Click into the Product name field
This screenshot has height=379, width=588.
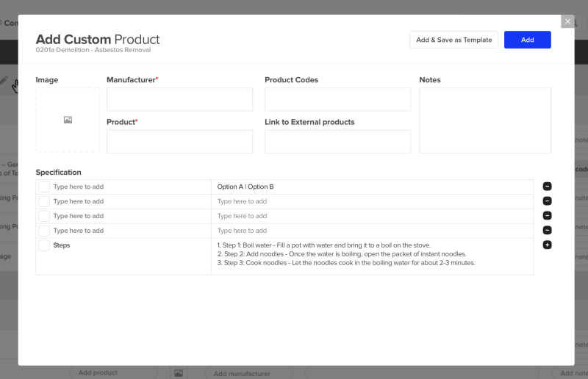click(179, 142)
